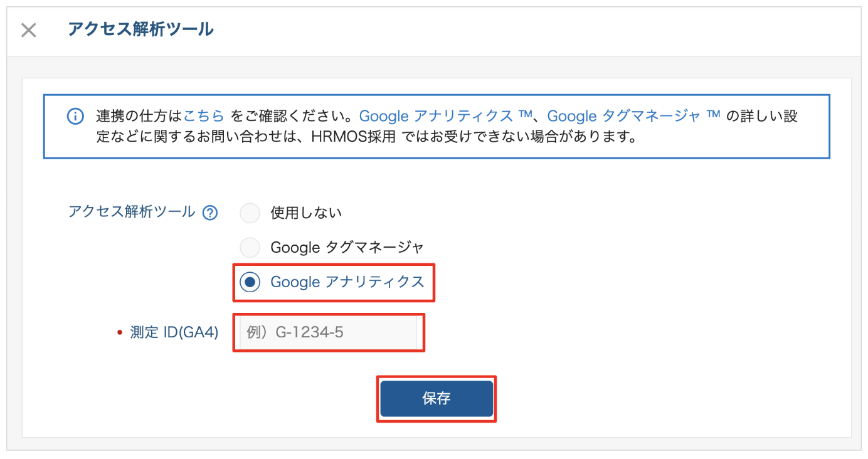Image resolution: width=868 pixels, height=459 pixels.
Task: Click the 保存 button
Action: click(437, 399)
